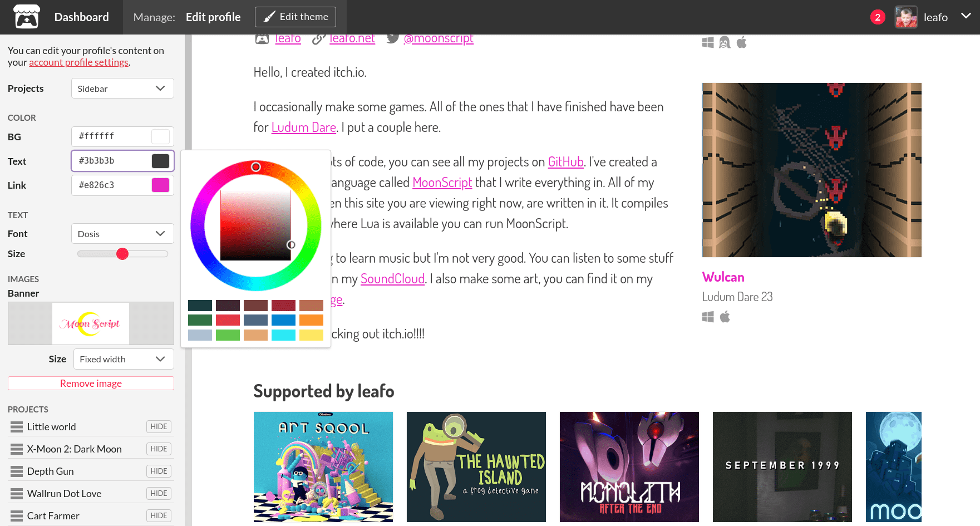Open Edit profile tab

(x=213, y=17)
